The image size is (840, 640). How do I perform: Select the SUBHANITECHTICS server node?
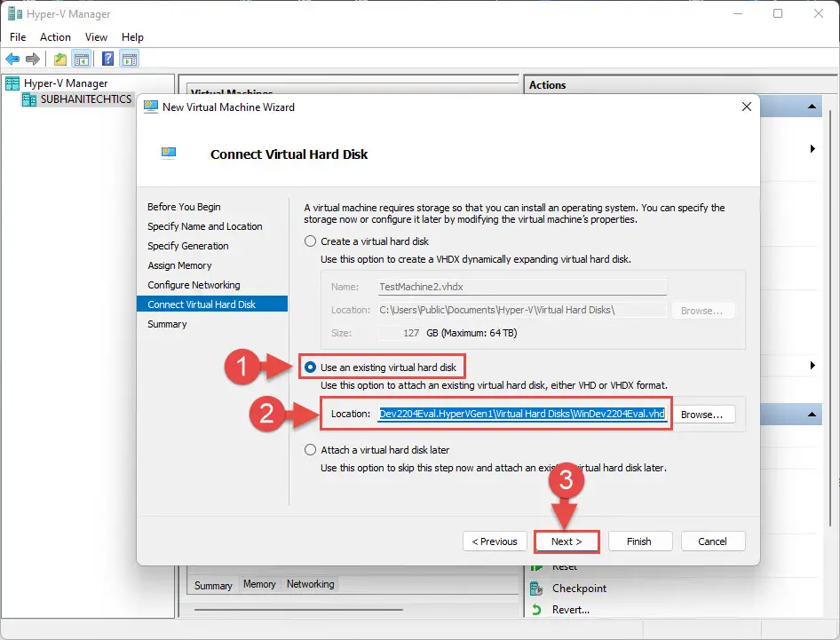86,99
